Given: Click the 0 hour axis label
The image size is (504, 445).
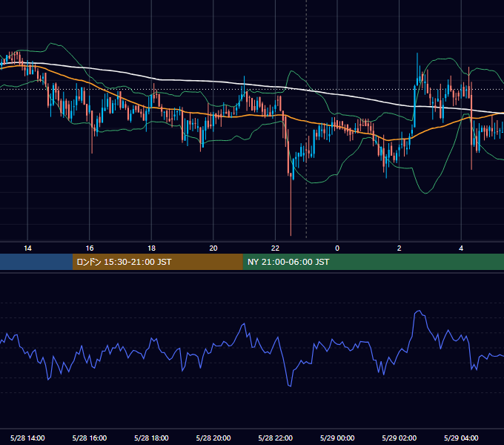Looking at the screenshot, I should (337, 248).
